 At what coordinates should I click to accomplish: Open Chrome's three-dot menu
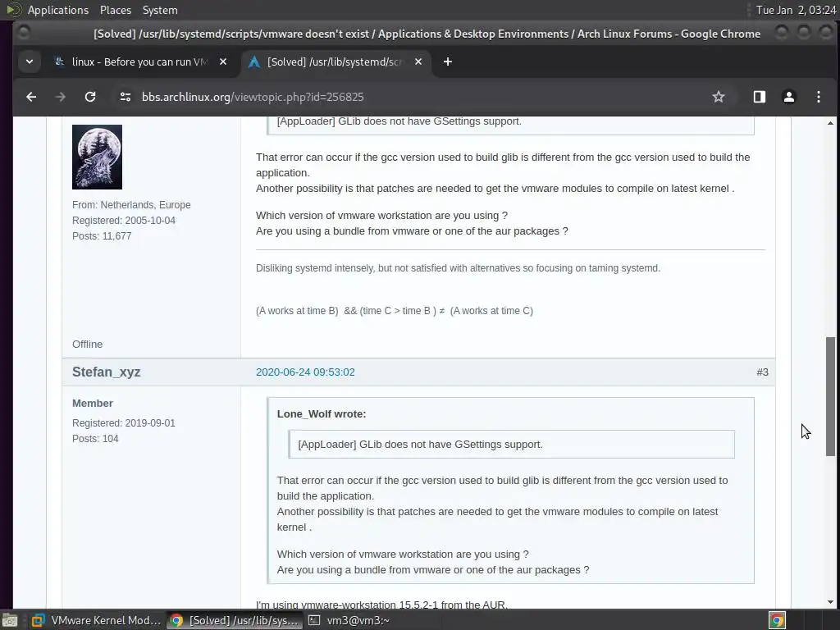tap(818, 97)
